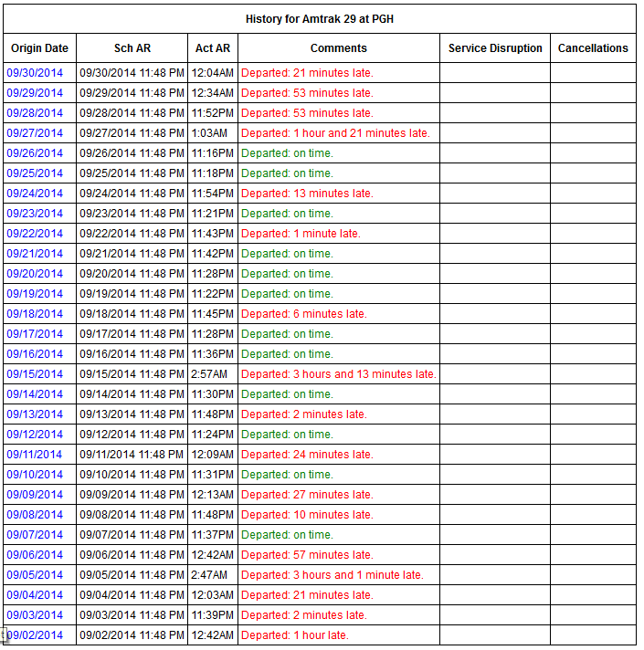Image resolution: width=644 pixels, height=650 pixels.
Task: Click 'Departed: 3 hours and 1 minute late.'
Action: point(333,575)
